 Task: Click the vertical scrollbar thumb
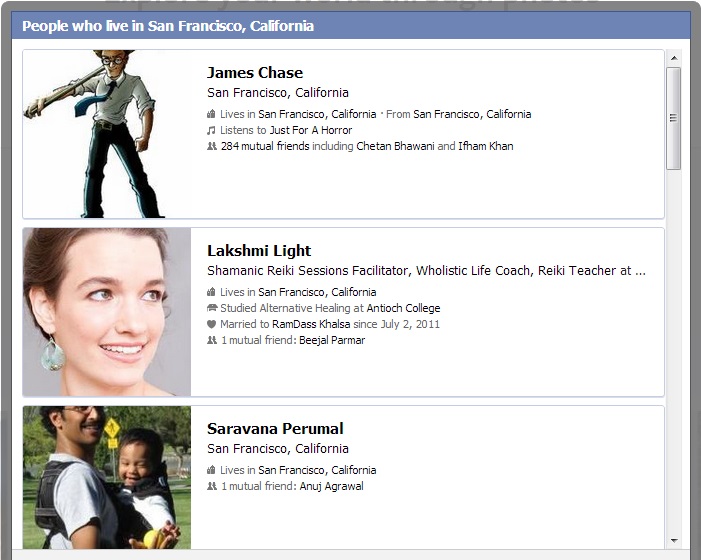(x=673, y=118)
